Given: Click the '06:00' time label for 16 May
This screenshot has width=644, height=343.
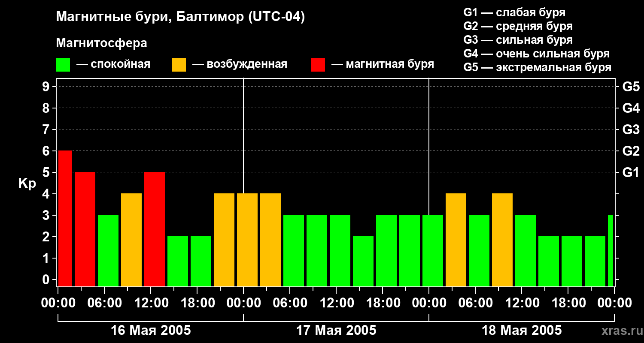Looking at the screenshot, I should click(x=105, y=303).
